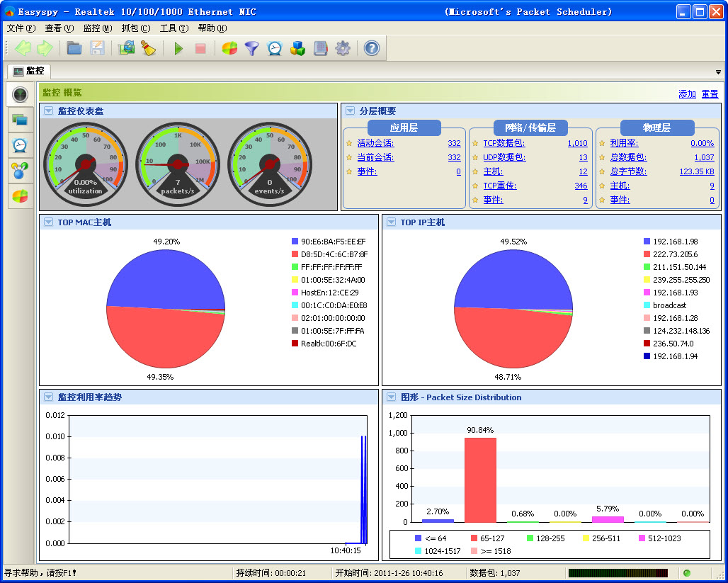Screen dimensions: 728x583
Task: Collapse the Packet Size Distribution panel
Action: pos(391,397)
